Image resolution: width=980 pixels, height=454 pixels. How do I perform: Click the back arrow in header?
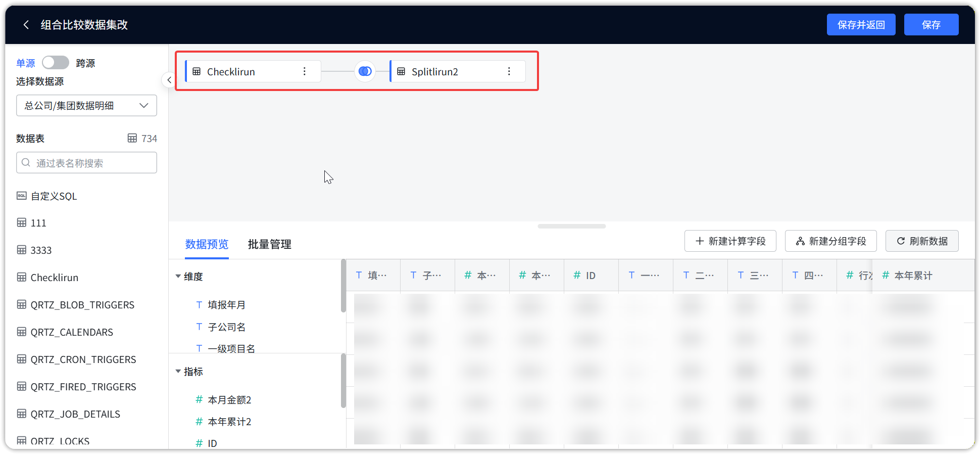(26, 25)
